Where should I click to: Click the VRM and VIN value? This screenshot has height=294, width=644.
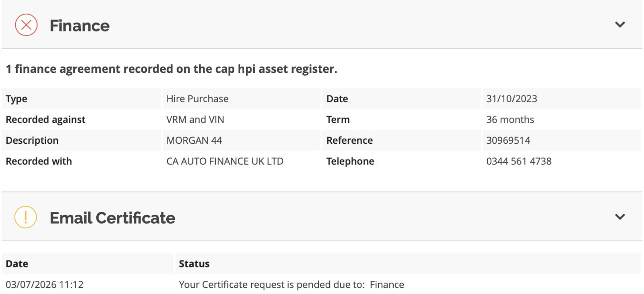195,120
